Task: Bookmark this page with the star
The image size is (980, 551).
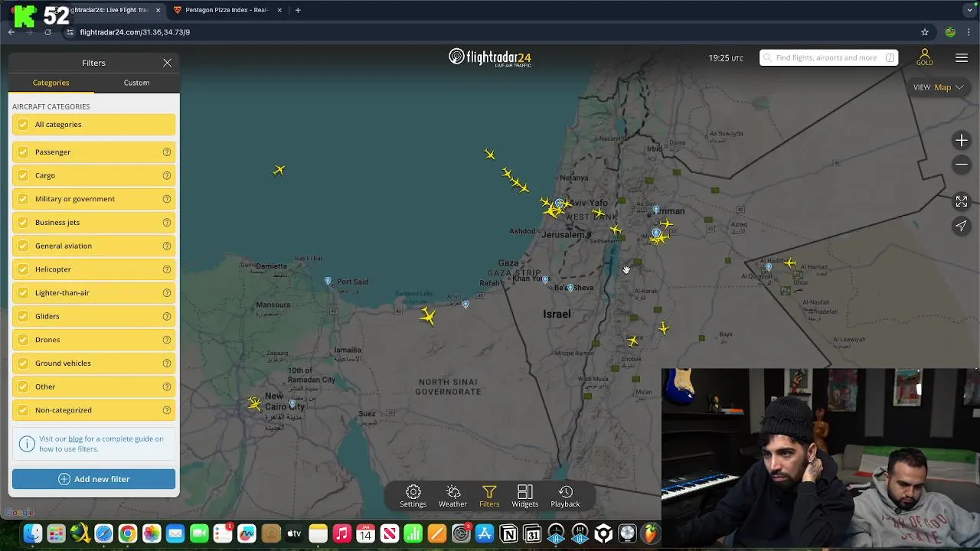Action: (925, 32)
